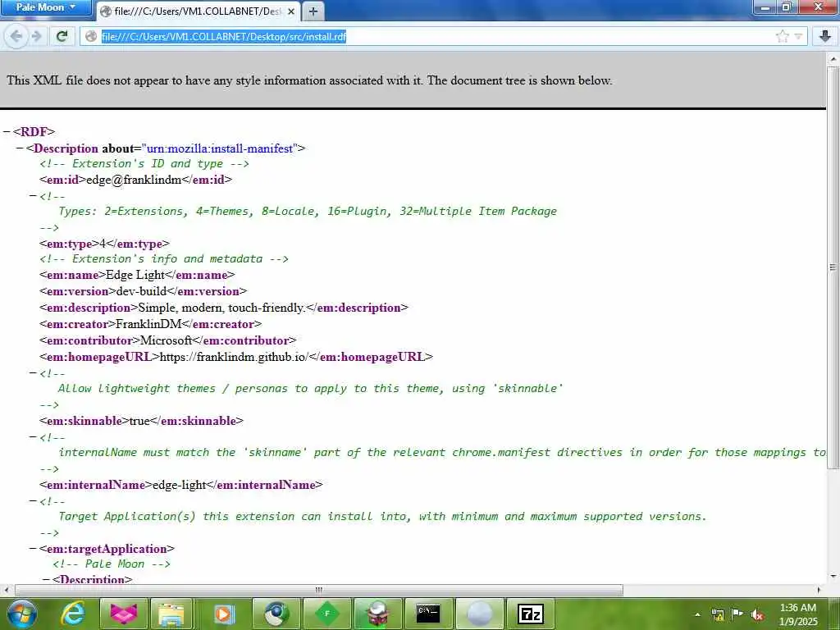
Task: Open the mortar bowl app in taskbar
Action: (x=377, y=614)
